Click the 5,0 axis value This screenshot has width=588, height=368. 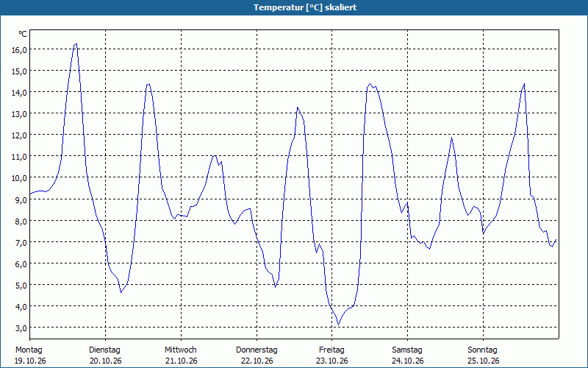coord(21,285)
